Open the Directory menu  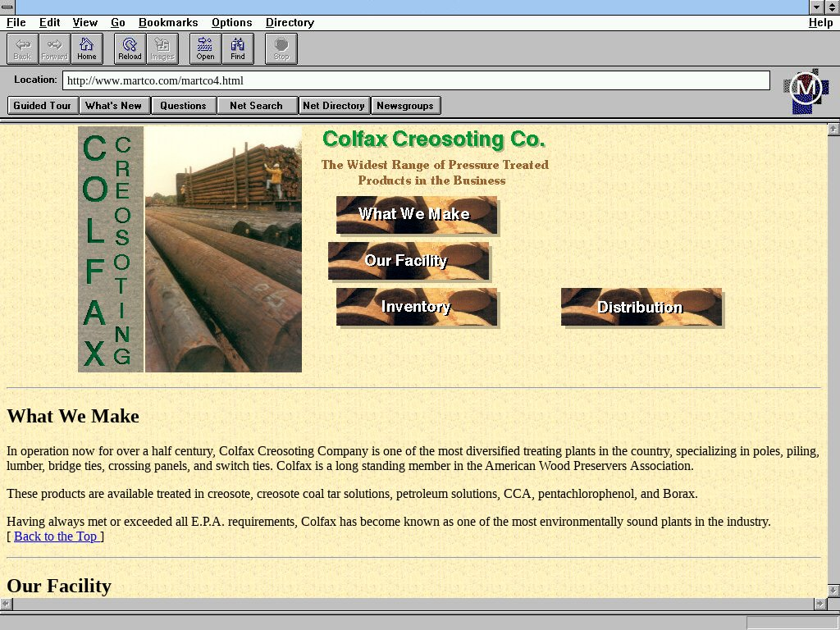[x=290, y=23]
